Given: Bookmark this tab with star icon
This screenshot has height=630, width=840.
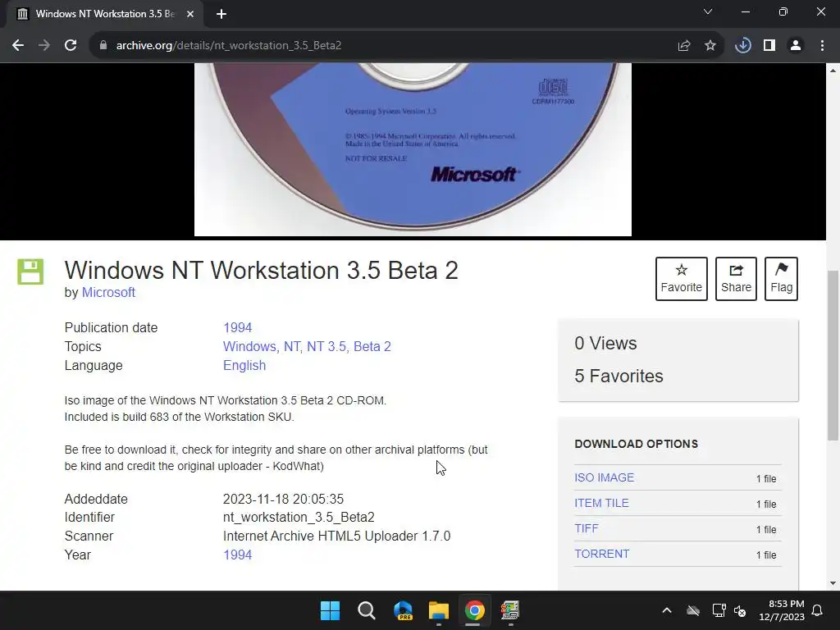Looking at the screenshot, I should click(x=710, y=46).
